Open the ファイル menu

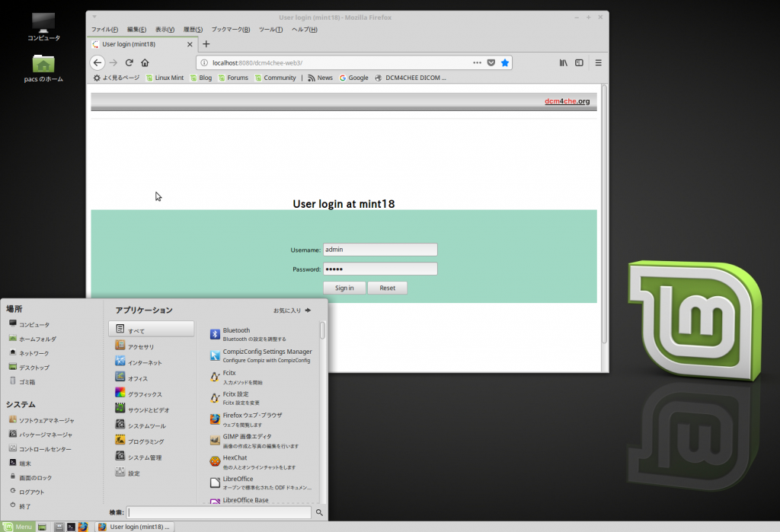point(104,30)
